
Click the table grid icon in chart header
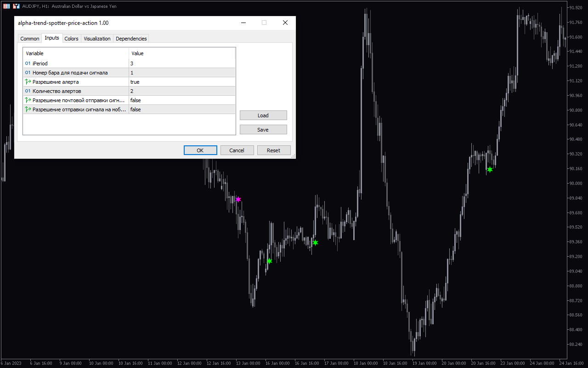pyautogui.click(x=6, y=6)
